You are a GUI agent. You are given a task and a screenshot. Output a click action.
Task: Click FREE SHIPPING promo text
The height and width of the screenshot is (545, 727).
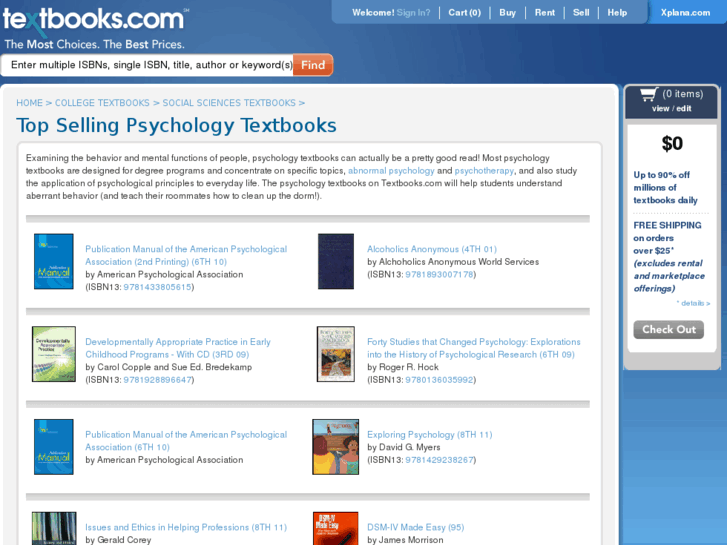[x=667, y=225]
